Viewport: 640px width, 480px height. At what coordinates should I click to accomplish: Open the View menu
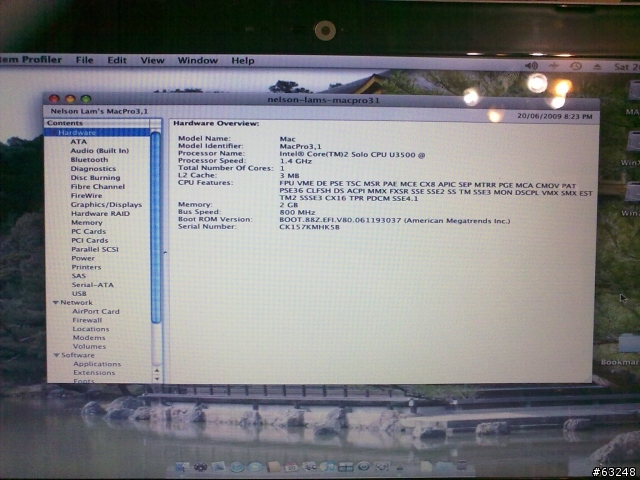pos(152,60)
